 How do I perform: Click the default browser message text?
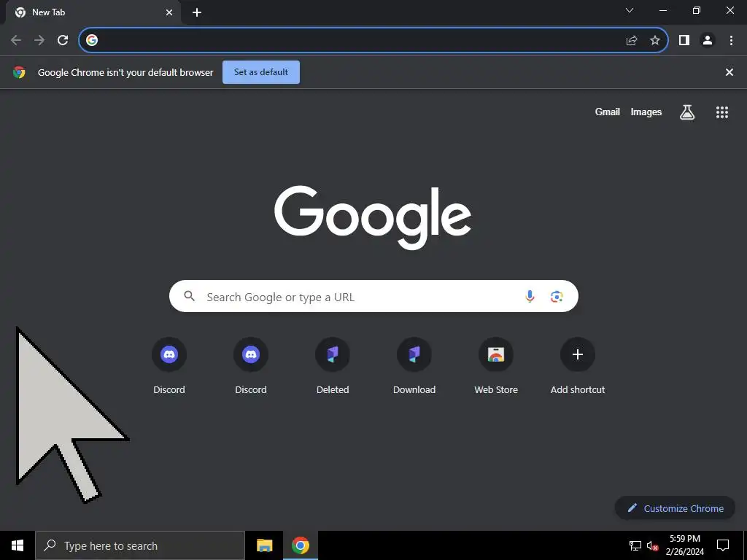(x=125, y=72)
